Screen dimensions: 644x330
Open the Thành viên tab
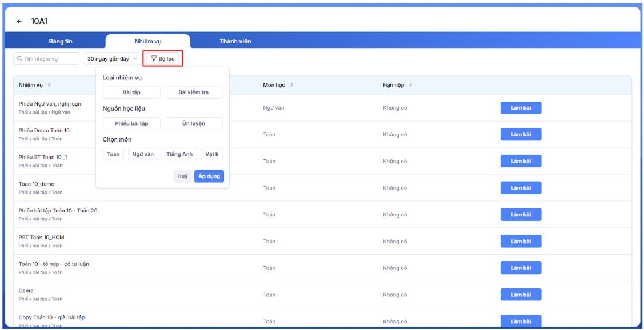[x=235, y=41]
